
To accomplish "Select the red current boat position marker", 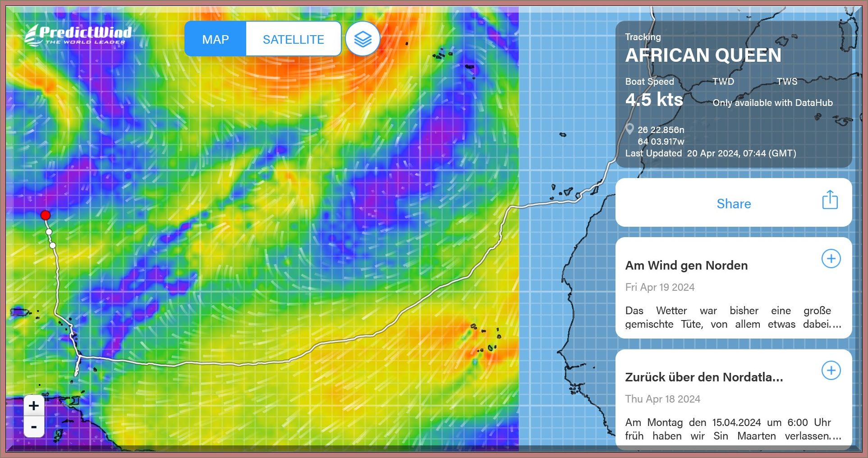I will pyautogui.click(x=46, y=215).
